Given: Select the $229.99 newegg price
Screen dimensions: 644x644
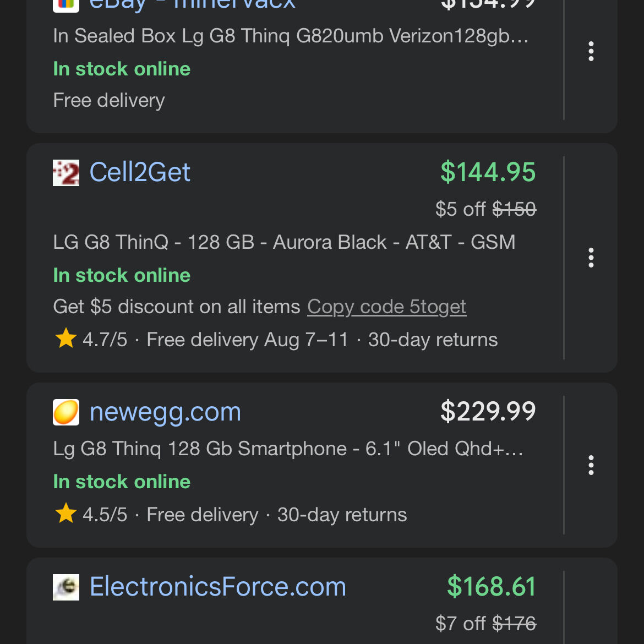Looking at the screenshot, I should click(x=488, y=412).
